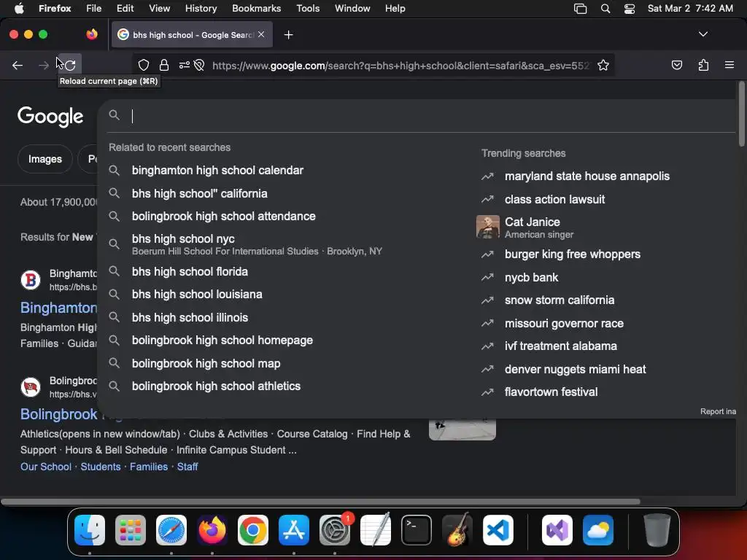
Task: Choose suggestion bhs high school nyc
Action: (258, 244)
